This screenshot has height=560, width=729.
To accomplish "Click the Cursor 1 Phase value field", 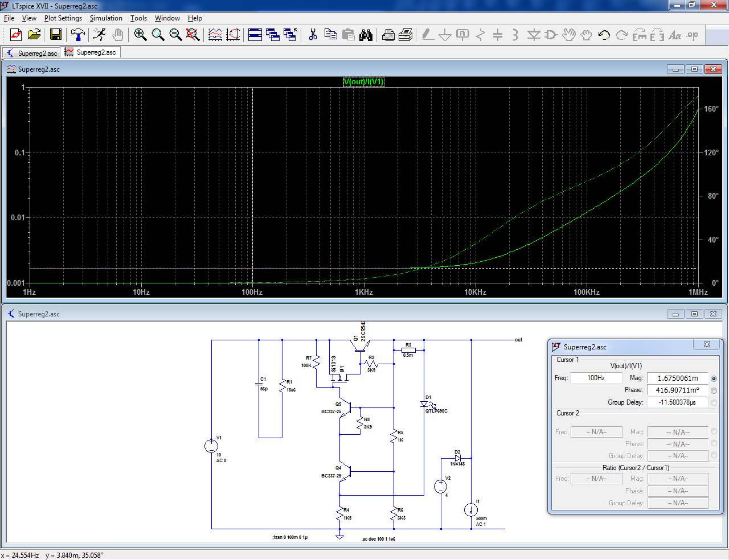I will pyautogui.click(x=678, y=390).
